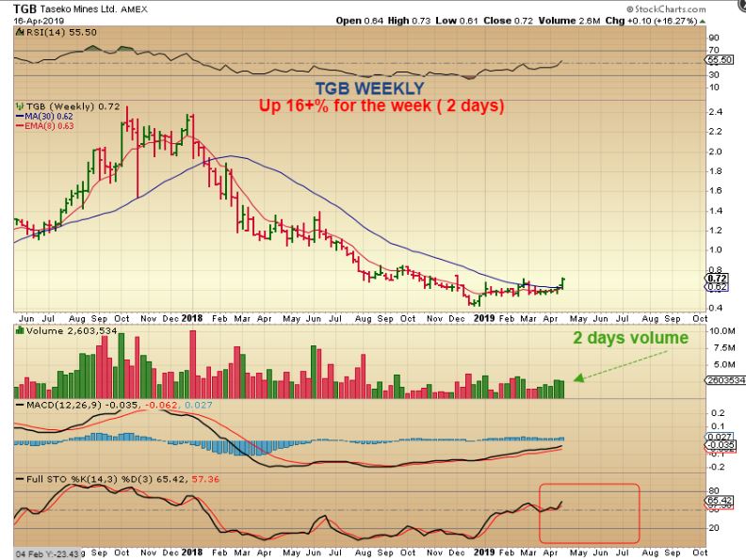Click the EMA(8) 0.63 legend entry

point(49,126)
